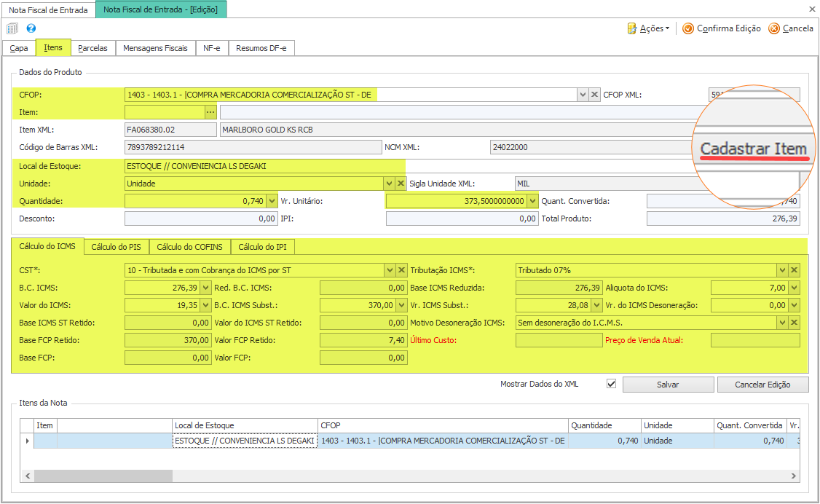The width and height of the screenshot is (820, 504).
Task: Expand the CST dropdown
Action: click(x=390, y=270)
